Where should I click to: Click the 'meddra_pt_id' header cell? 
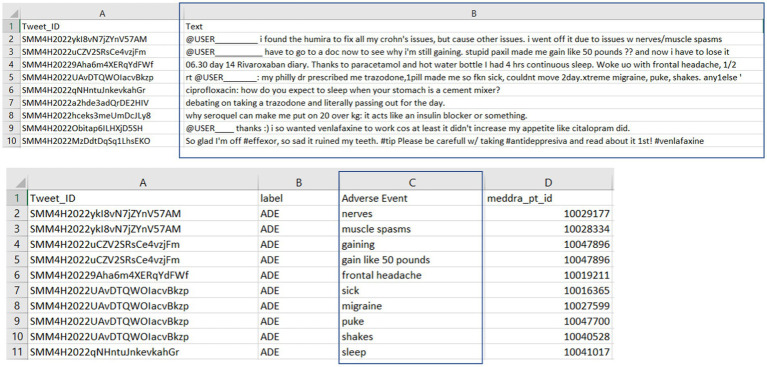tap(548, 198)
